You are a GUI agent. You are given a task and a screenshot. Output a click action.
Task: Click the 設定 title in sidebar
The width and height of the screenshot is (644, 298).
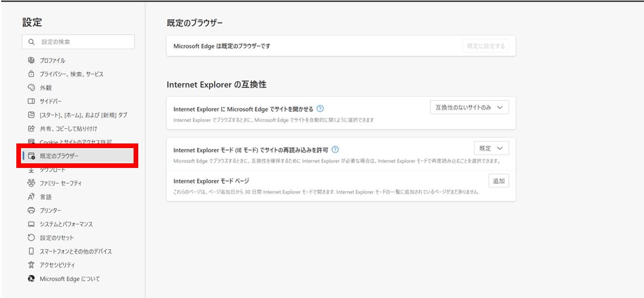tap(32, 23)
